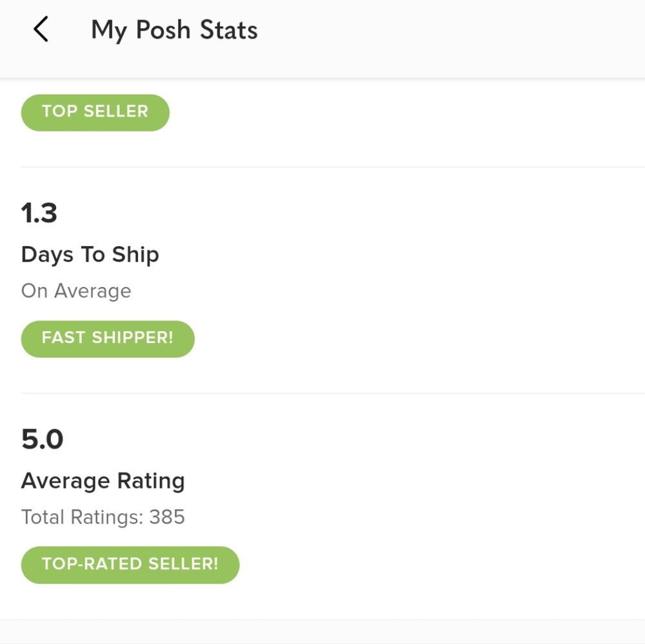Select the Days To Ship label
This screenshot has height=644, width=645.
(90, 255)
